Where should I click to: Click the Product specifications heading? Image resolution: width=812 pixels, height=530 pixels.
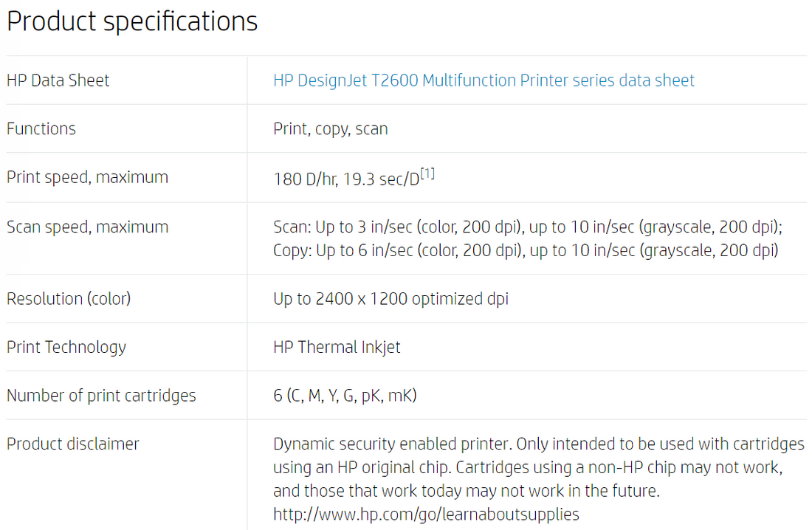point(132,21)
